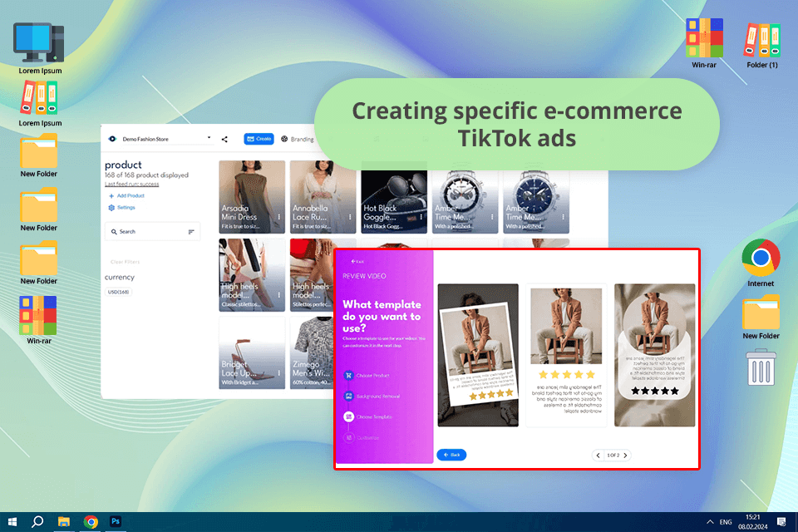
Task: Click into the product Search field
Action: coord(152,232)
